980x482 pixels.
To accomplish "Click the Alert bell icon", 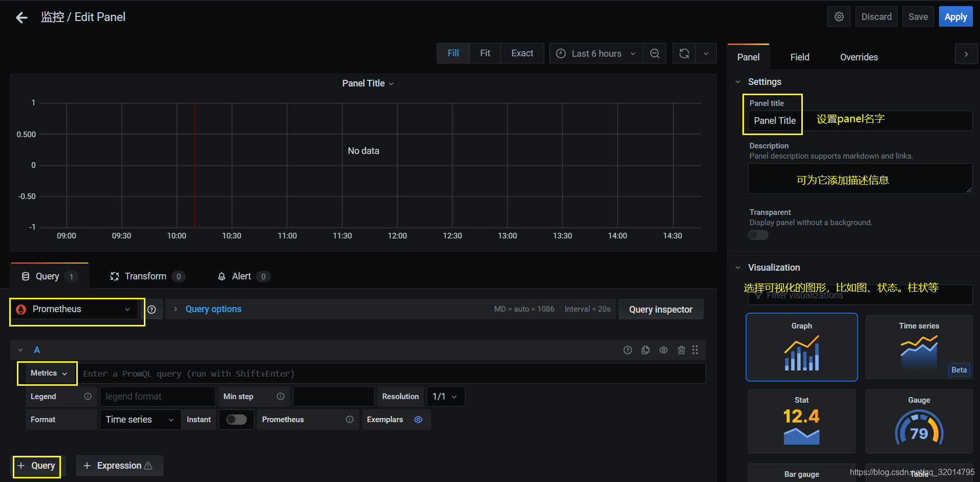I will coord(222,276).
